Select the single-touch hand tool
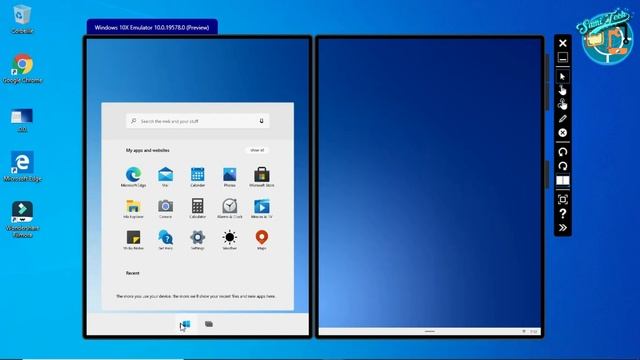Viewport: 640px width, 360px height. pyautogui.click(x=562, y=90)
